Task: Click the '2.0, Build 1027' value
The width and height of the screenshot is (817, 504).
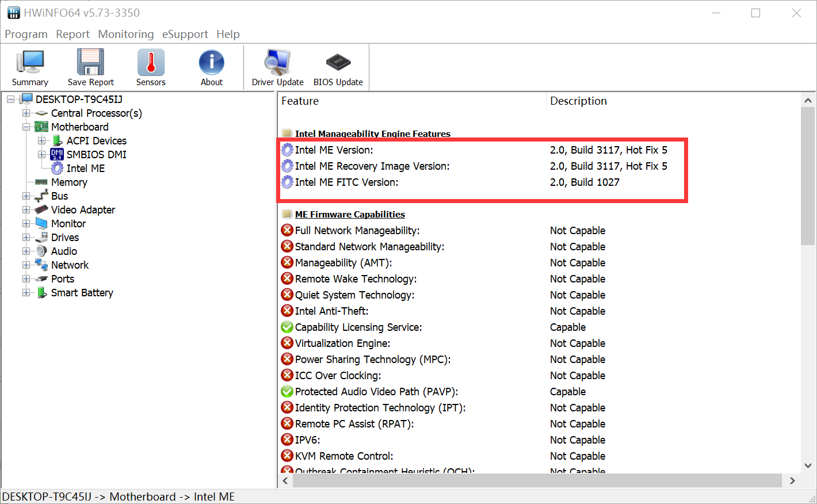Action: pos(585,182)
